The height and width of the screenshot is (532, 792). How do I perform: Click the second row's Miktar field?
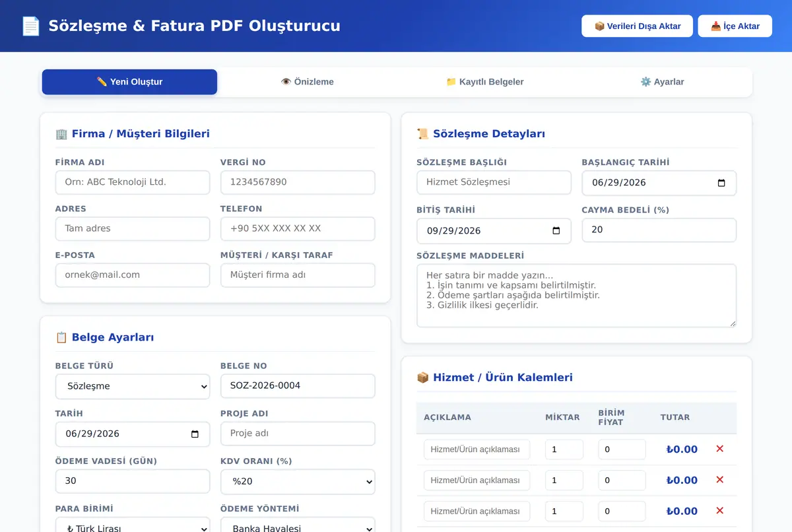(564, 481)
